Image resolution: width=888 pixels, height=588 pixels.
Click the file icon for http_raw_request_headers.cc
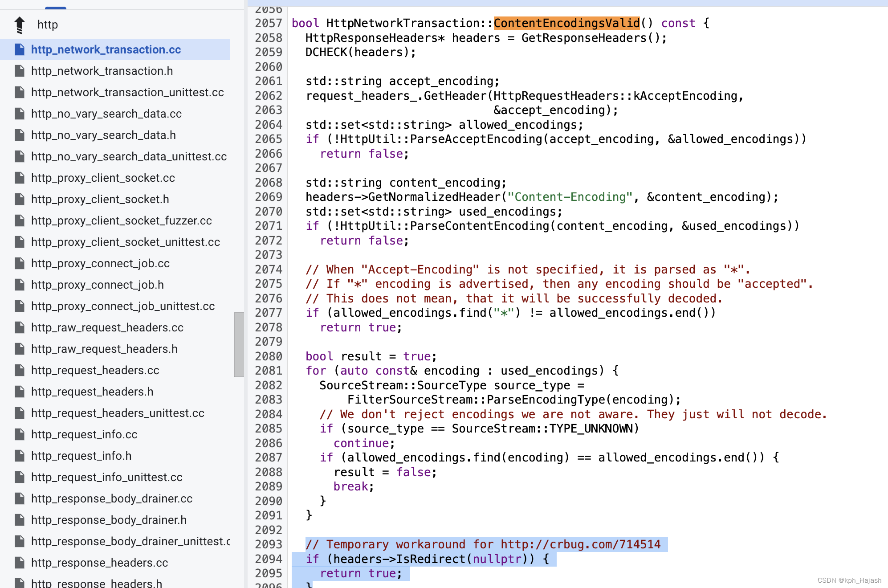coord(20,327)
